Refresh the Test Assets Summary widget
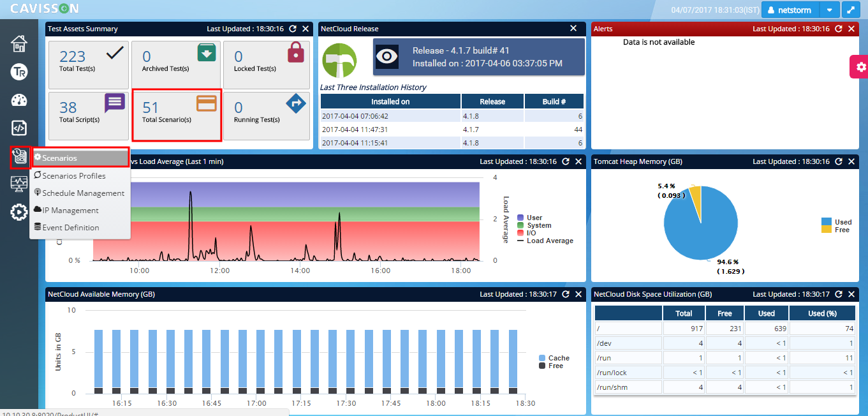Screen dimensions: 868x416 tap(293, 29)
